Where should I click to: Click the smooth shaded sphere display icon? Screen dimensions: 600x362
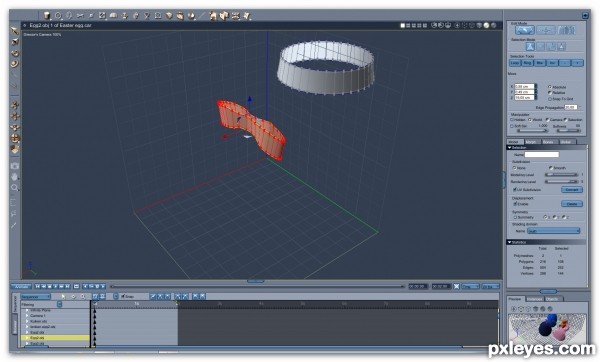[x=486, y=25]
